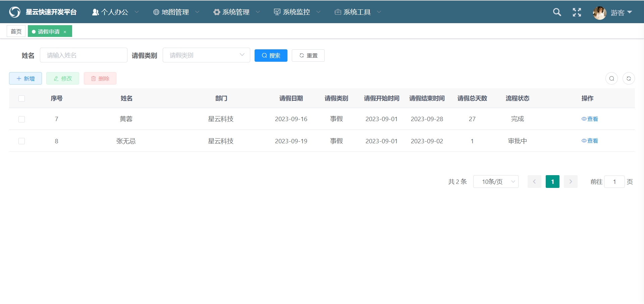The width and height of the screenshot is (644, 304).
Task: Select the checkbox for 张无忌 row
Action: point(22,141)
